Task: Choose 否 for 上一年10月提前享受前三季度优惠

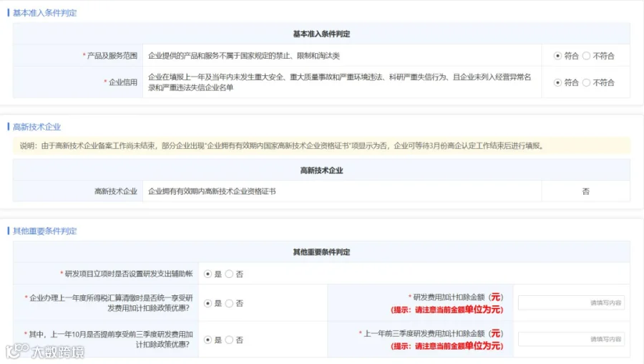Action: [x=229, y=340]
